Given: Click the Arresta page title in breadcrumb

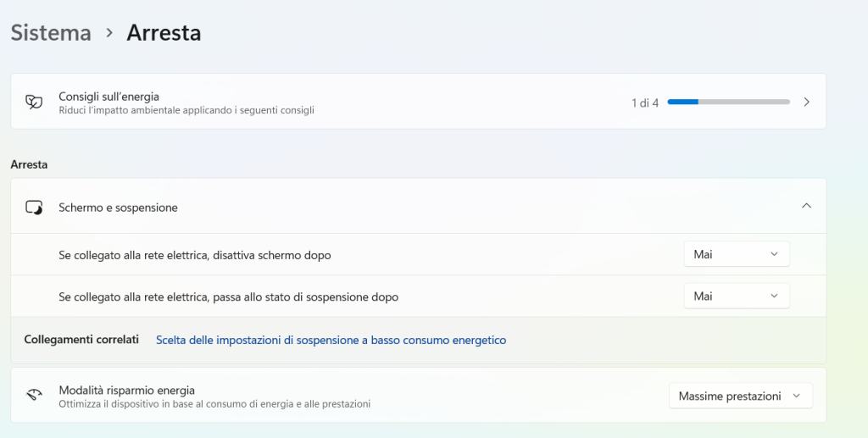Looking at the screenshot, I should [164, 33].
